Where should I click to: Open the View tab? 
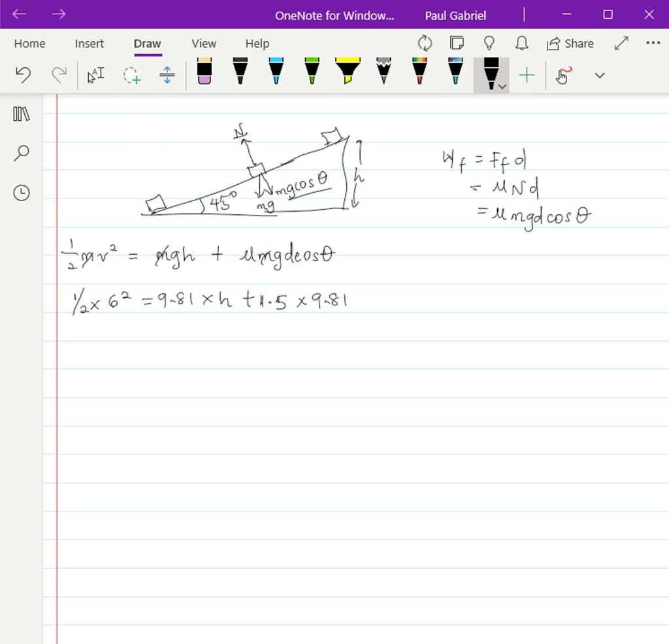click(204, 44)
